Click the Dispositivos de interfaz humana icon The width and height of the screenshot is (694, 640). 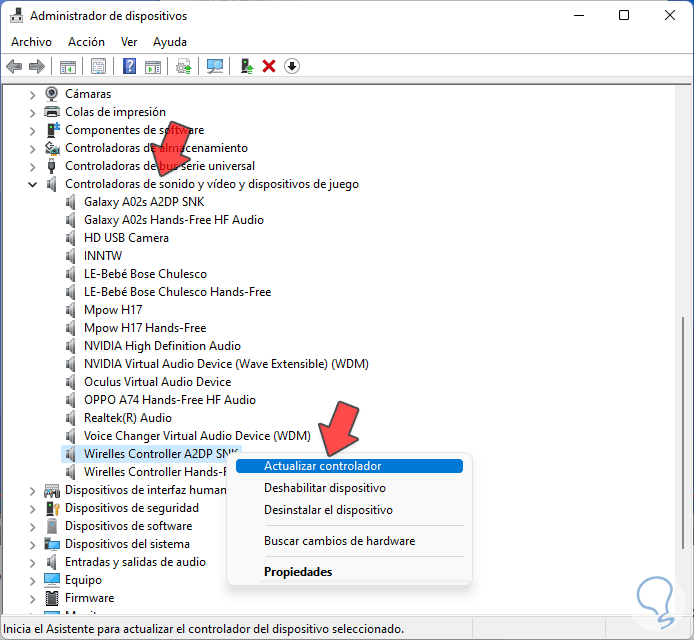(52, 490)
